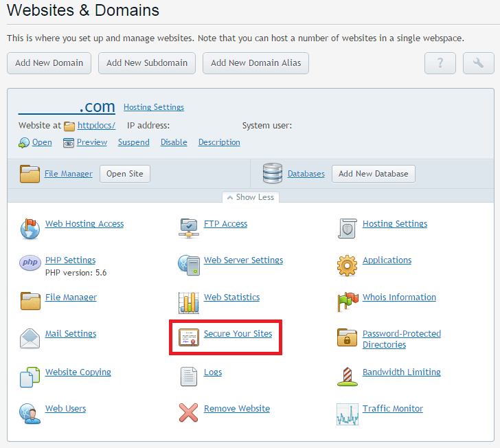Click the Web Hosting Access globe icon

point(30,228)
